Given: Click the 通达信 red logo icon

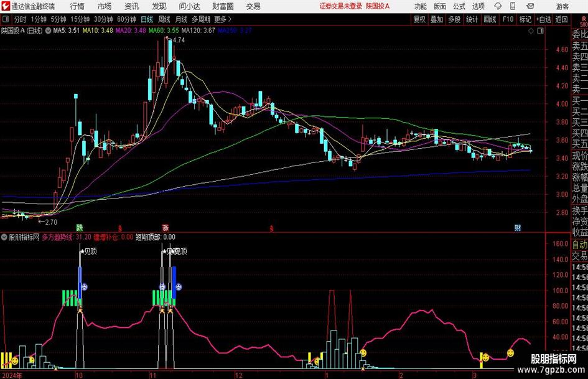Looking at the screenshot, I should click(x=5, y=6).
